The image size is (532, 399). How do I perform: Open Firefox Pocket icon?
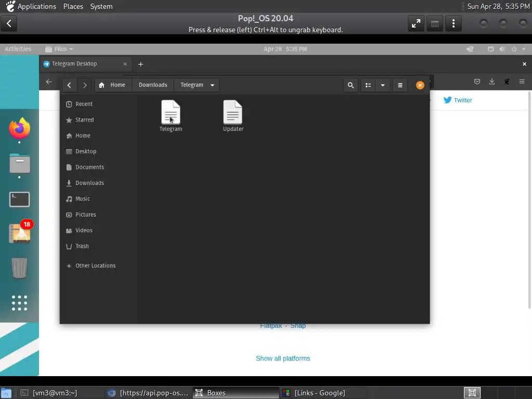click(477, 82)
